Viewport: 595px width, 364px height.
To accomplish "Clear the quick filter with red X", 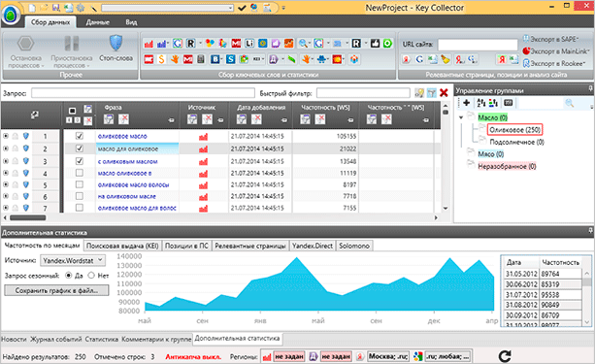I will (x=444, y=92).
